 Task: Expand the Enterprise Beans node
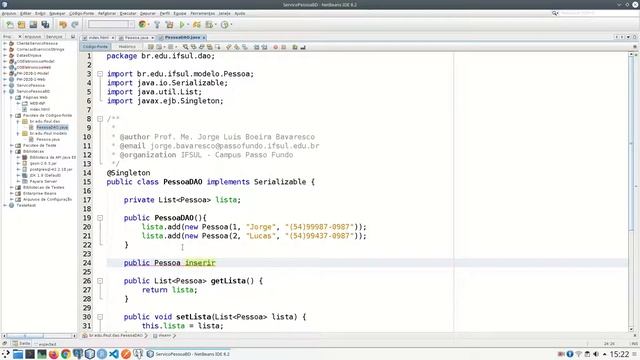(11, 193)
